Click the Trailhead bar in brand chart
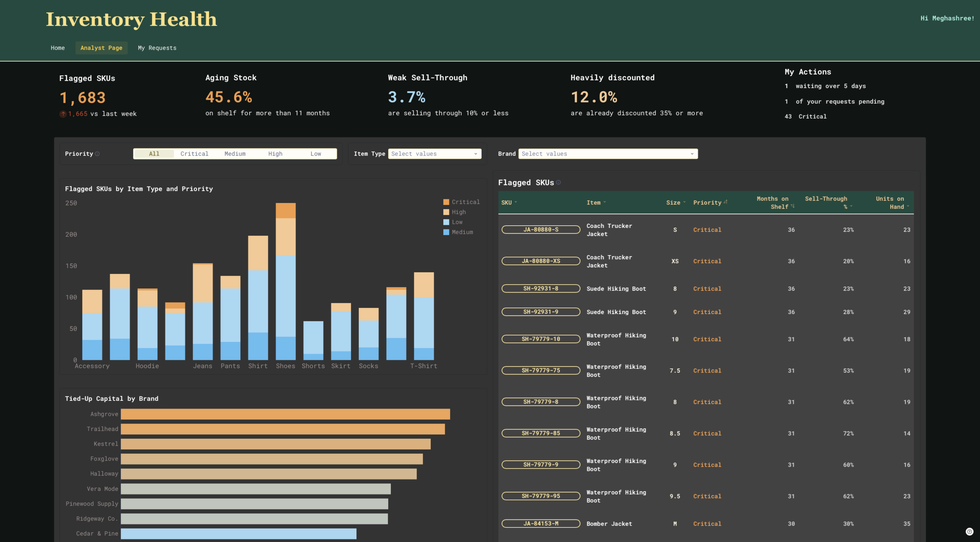Image resolution: width=980 pixels, height=542 pixels. 283,429
